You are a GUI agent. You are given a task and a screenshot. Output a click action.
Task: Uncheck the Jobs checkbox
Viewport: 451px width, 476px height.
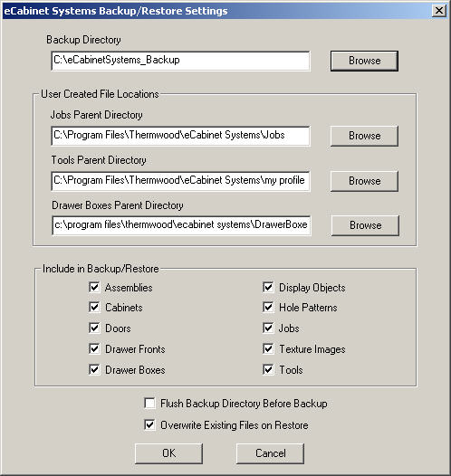coord(268,328)
